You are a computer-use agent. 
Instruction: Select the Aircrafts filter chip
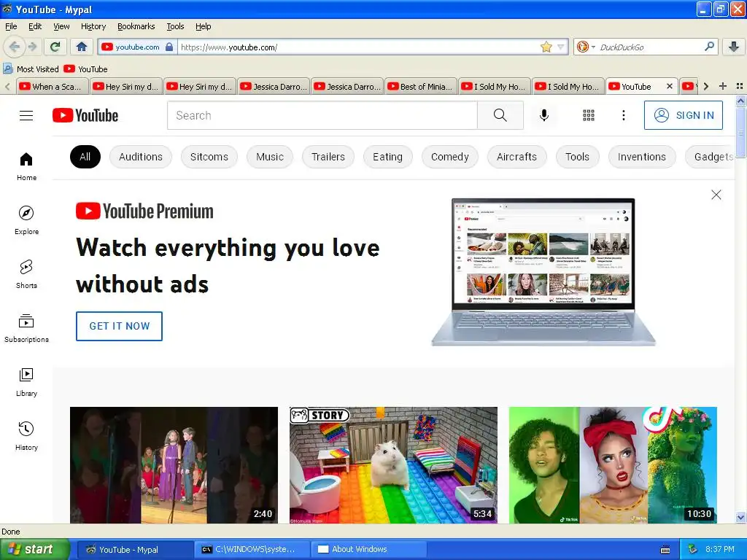point(517,157)
